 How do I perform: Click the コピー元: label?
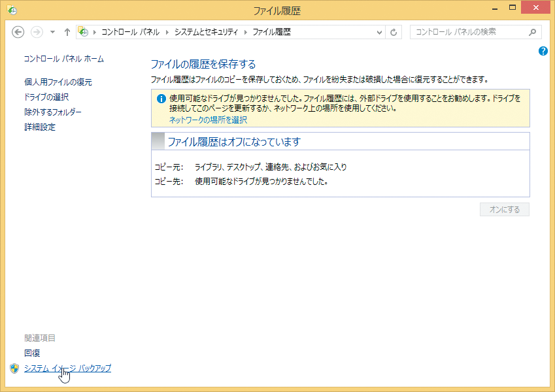tap(169, 167)
